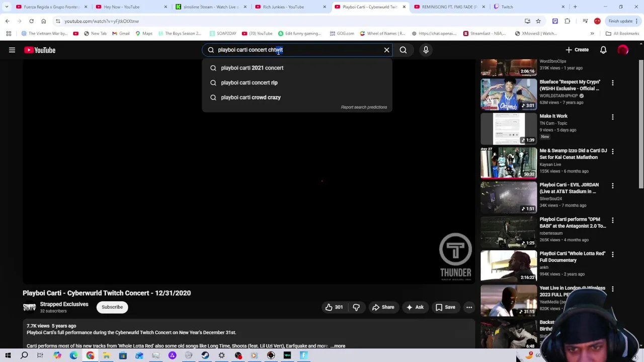Open a new Chrome tab
This screenshot has height=362, width=644.
click(x=575, y=7)
